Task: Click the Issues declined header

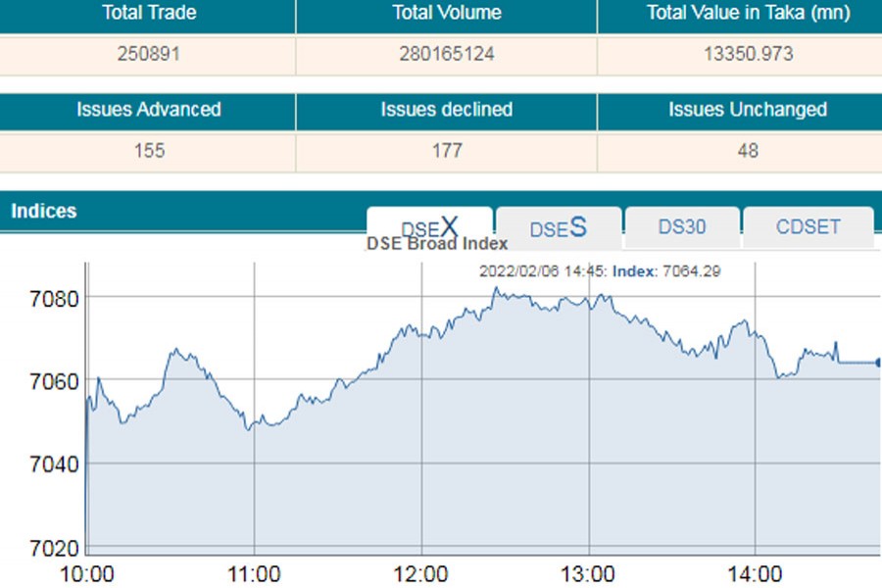Action: [447, 110]
